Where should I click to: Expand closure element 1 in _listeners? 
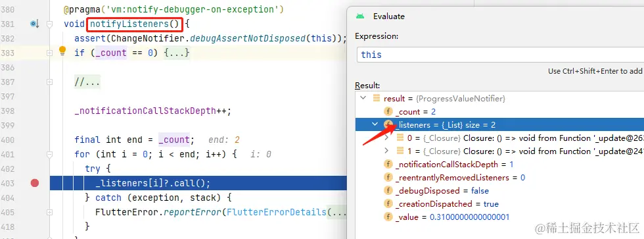(x=386, y=151)
